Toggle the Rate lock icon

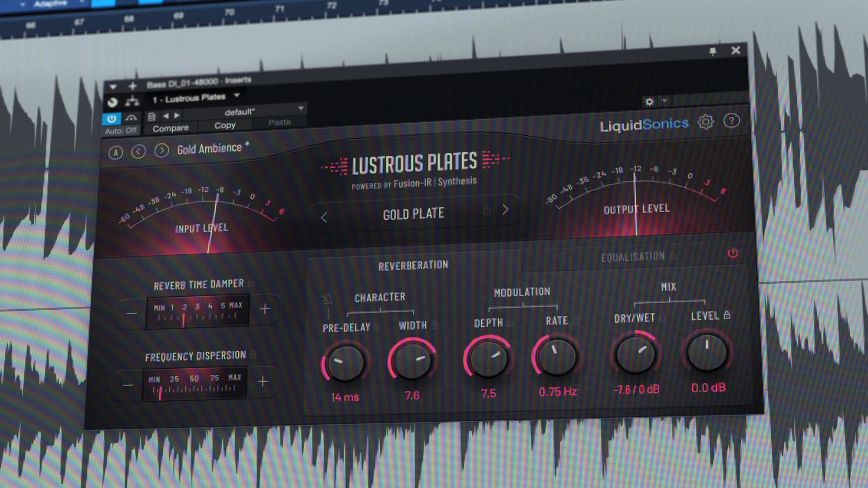(x=576, y=320)
